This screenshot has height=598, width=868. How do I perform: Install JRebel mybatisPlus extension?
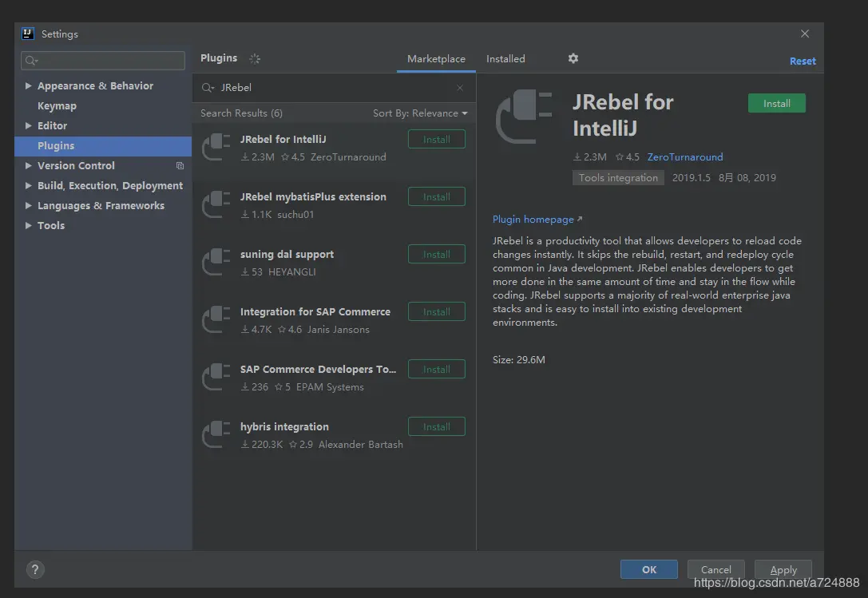pyautogui.click(x=437, y=196)
